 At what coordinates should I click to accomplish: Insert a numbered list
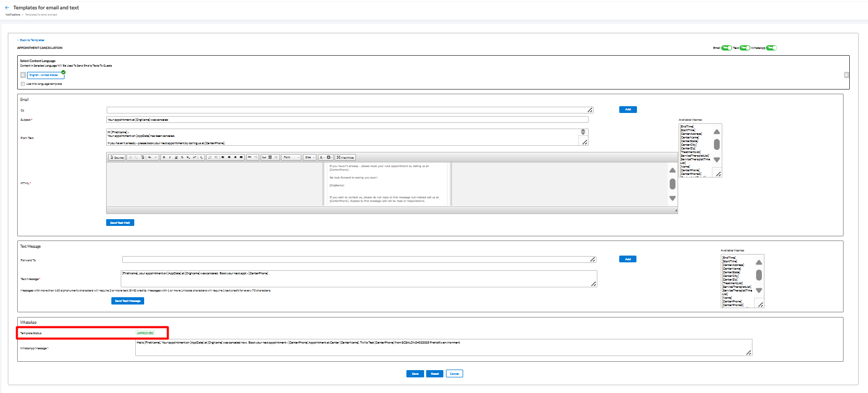tap(210, 157)
